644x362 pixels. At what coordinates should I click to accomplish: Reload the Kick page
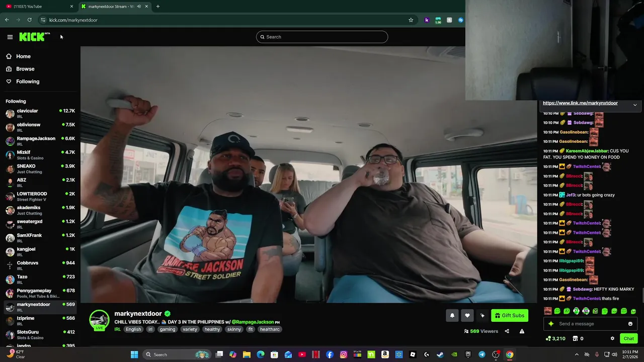29,20
